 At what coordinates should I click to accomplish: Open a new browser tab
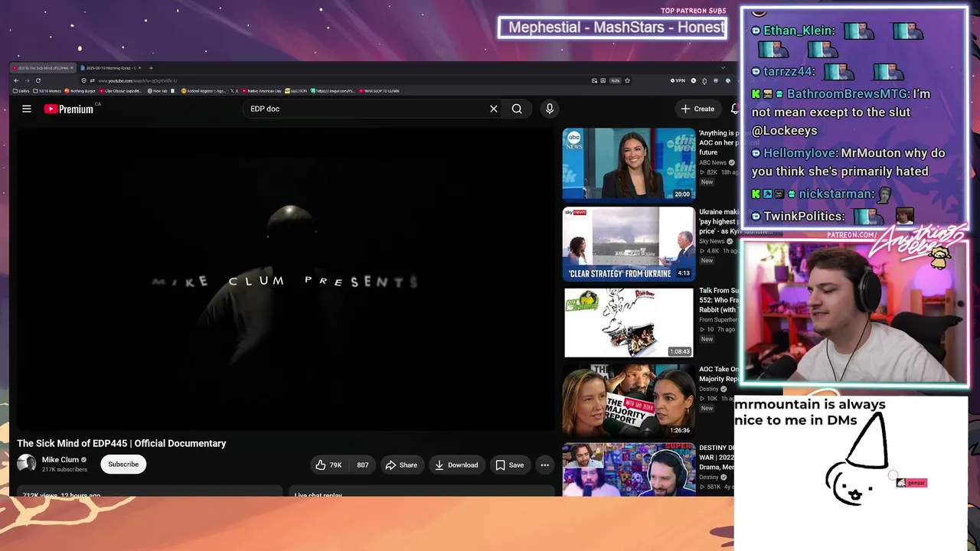[151, 68]
